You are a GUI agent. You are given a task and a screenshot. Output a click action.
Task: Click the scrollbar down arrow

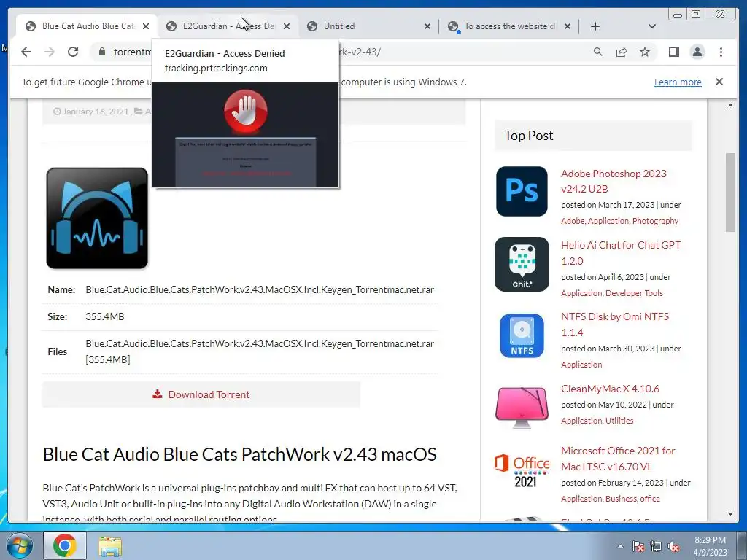(x=730, y=514)
